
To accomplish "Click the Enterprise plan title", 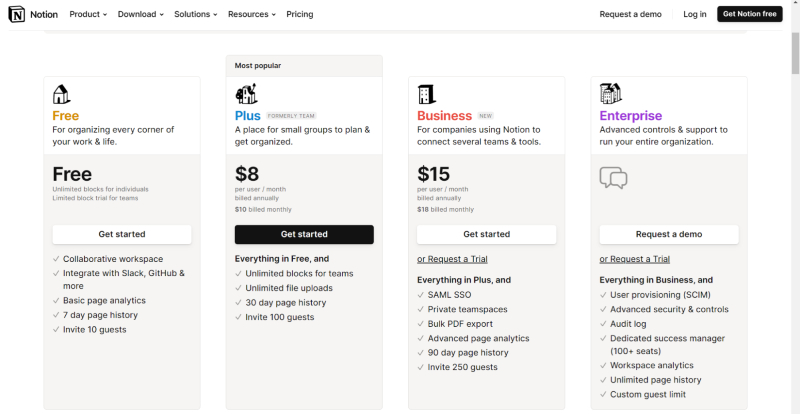I will click(x=631, y=116).
